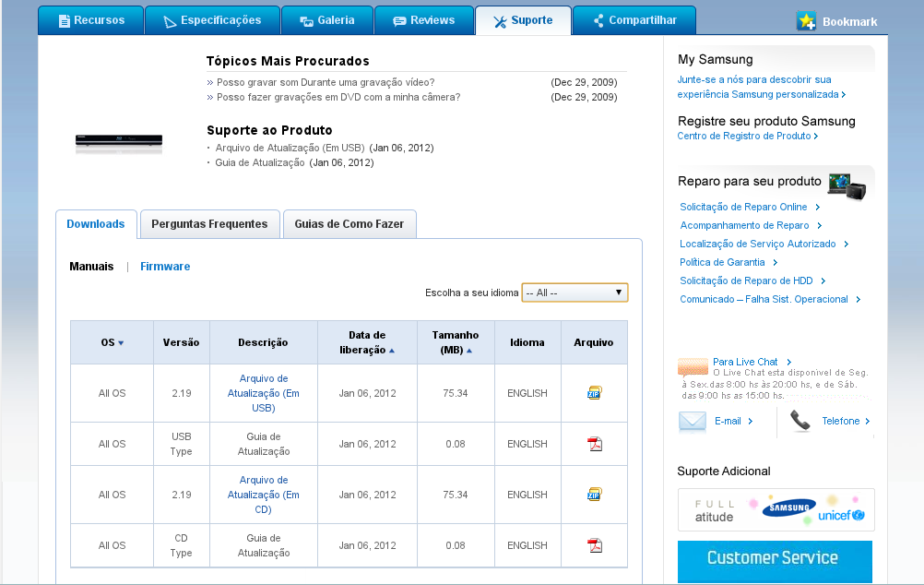Image resolution: width=924 pixels, height=585 pixels.
Task: Click the Telefone handset icon
Action: click(x=800, y=421)
